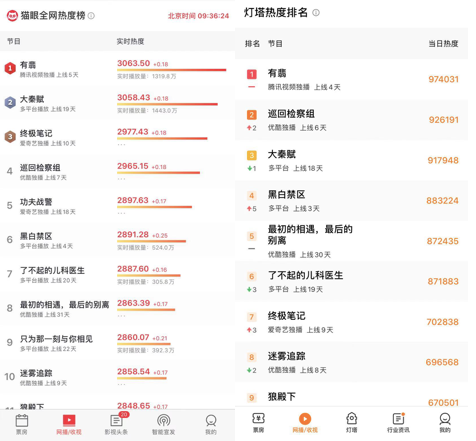
Task: Click 节目 column header in Dengta list
Action: tap(275, 44)
